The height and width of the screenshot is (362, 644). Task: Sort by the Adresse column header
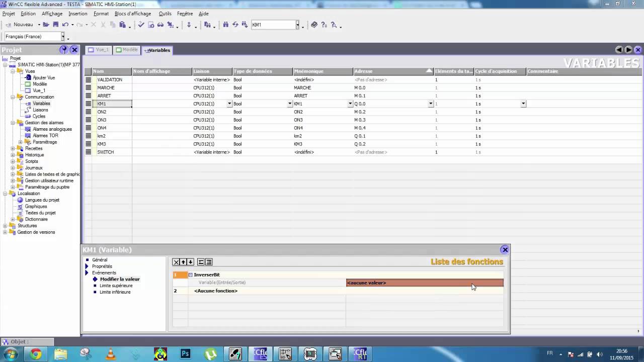393,71
